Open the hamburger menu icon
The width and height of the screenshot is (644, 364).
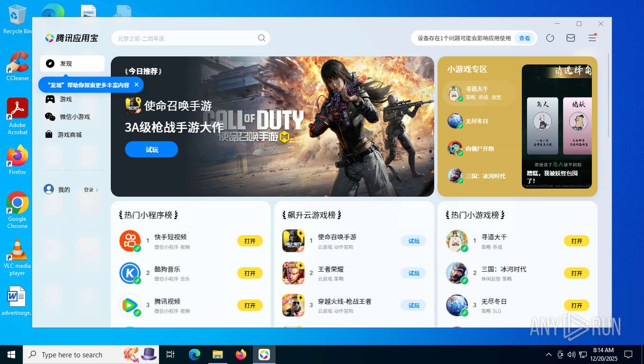[x=592, y=38]
